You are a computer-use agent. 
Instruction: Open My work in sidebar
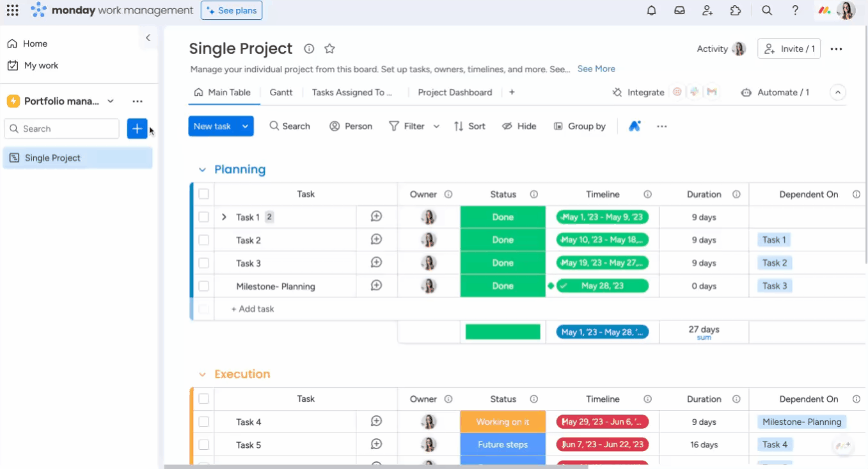tap(33, 65)
